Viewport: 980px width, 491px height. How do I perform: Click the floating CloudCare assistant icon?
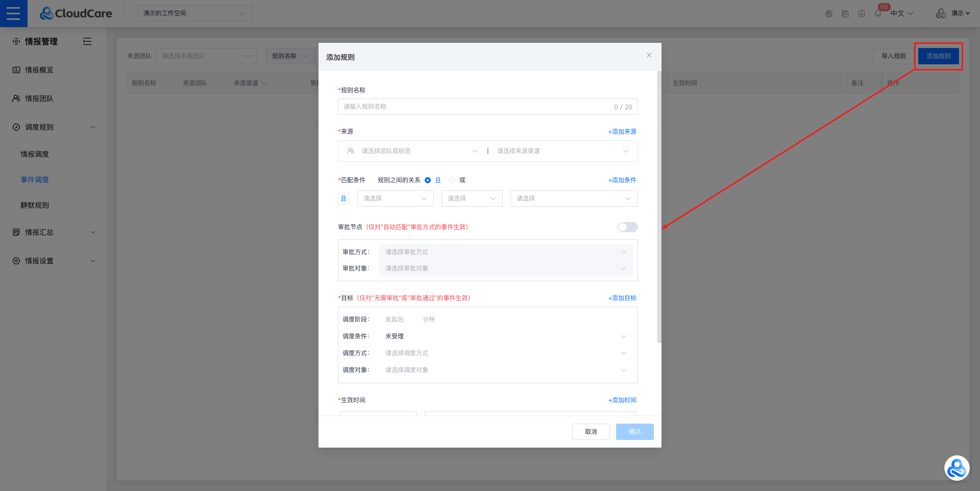point(957,468)
